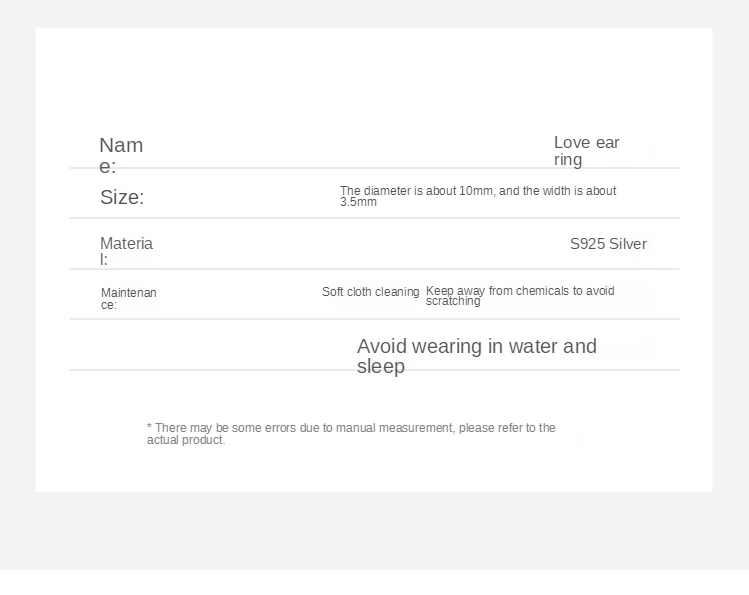Click the "3.5mm" width value
The image size is (749, 595).
(x=358, y=202)
